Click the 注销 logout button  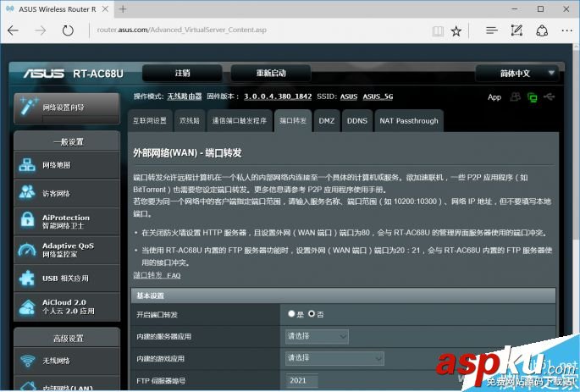click(182, 73)
